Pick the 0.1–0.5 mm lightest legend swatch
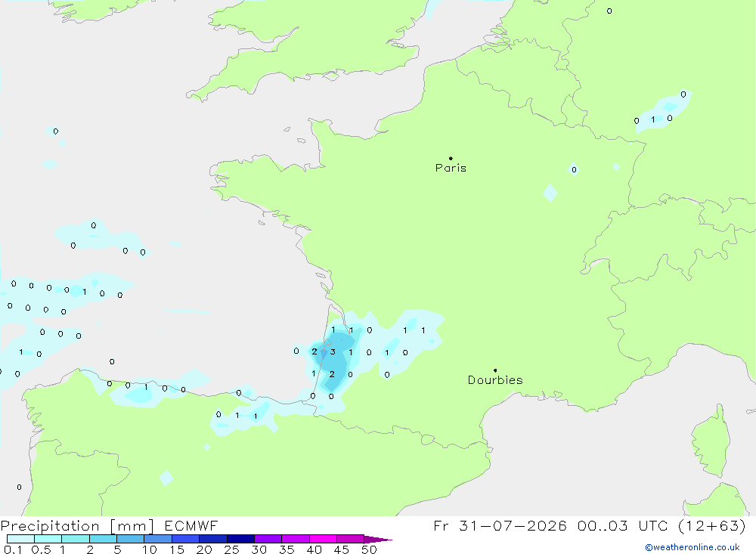The height and width of the screenshot is (554, 756). [x=20, y=539]
